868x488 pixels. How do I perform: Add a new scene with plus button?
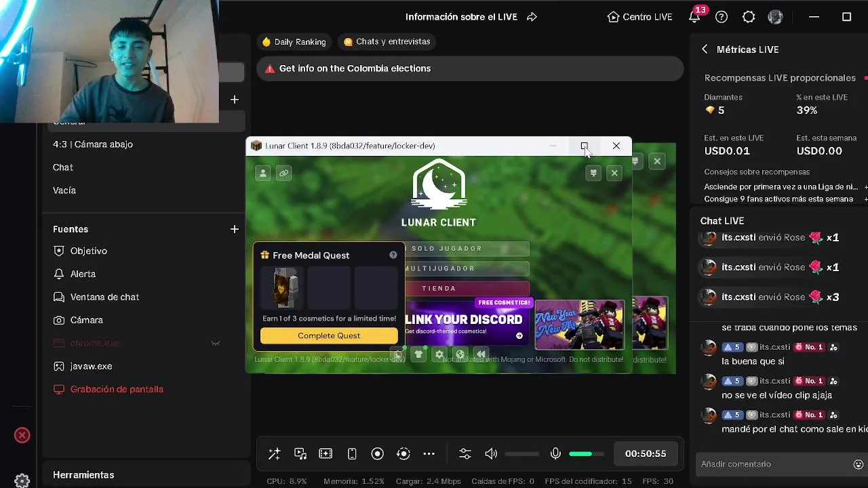point(235,100)
